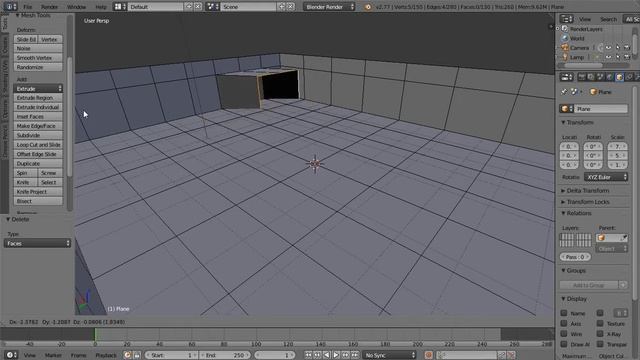Click the Extrude Region button
This screenshot has height=360, width=640.
coord(38,98)
